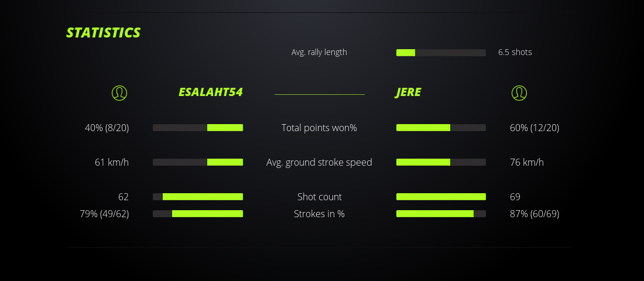The image size is (644, 281).
Task: Click ESALAHT54's ground stroke speed bar
Action: [198, 162]
